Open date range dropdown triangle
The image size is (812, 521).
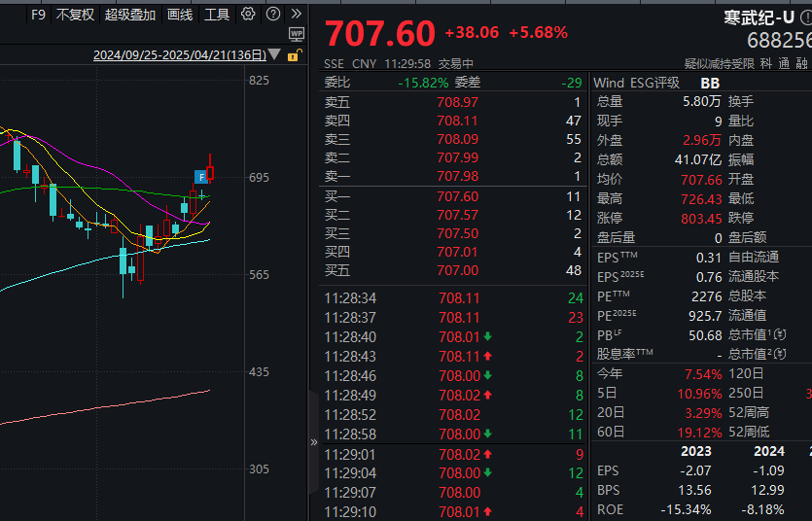[275, 55]
